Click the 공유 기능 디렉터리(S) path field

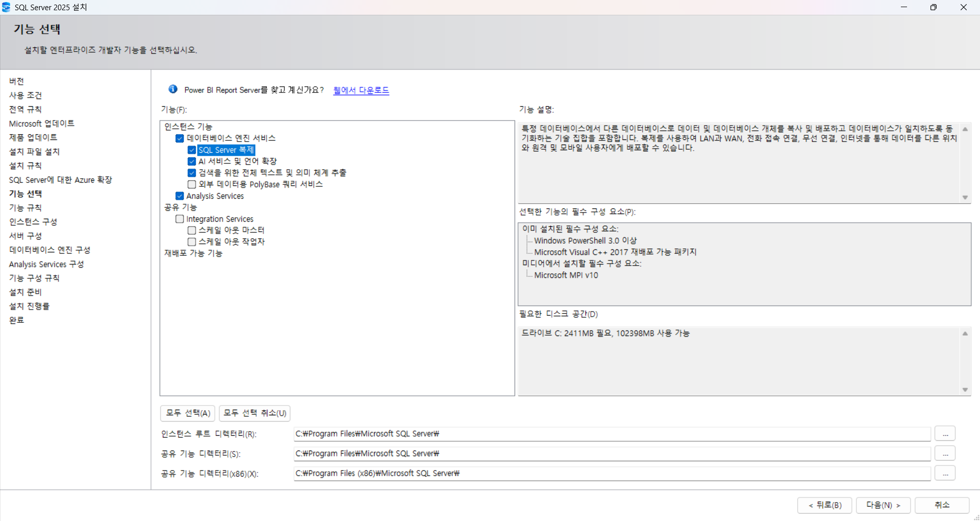612,454
